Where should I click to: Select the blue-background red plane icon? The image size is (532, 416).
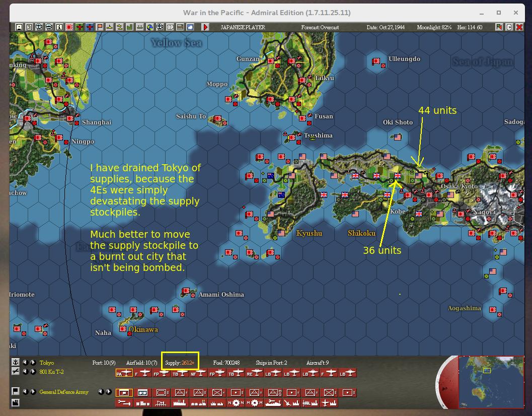point(90,27)
